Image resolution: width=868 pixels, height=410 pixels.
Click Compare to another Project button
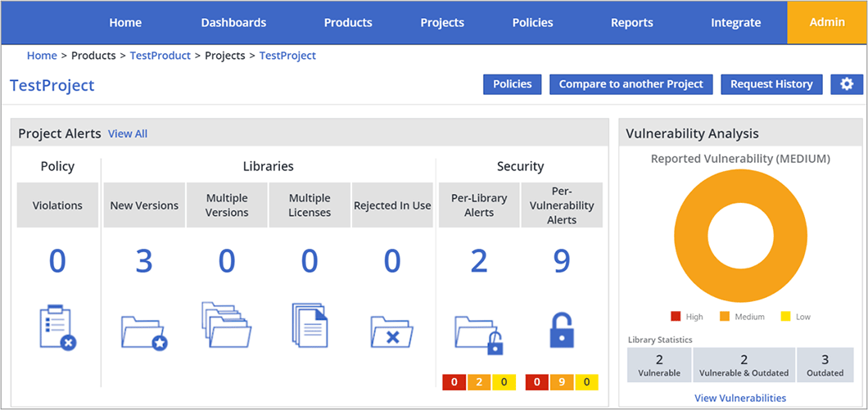[631, 84]
